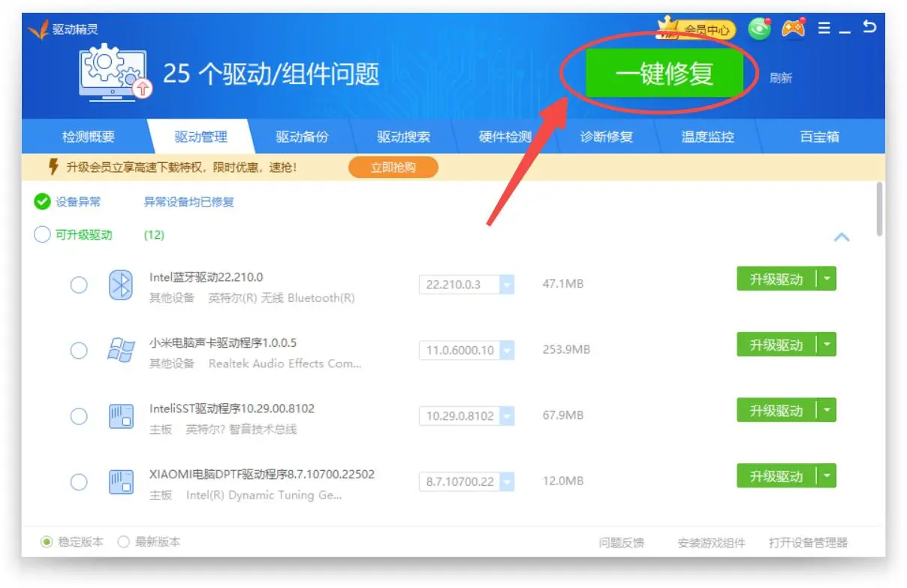Switch to the 驱动备份 tab
This screenshot has width=907, height=588.
pyautogui.click(x=302, y=137)
